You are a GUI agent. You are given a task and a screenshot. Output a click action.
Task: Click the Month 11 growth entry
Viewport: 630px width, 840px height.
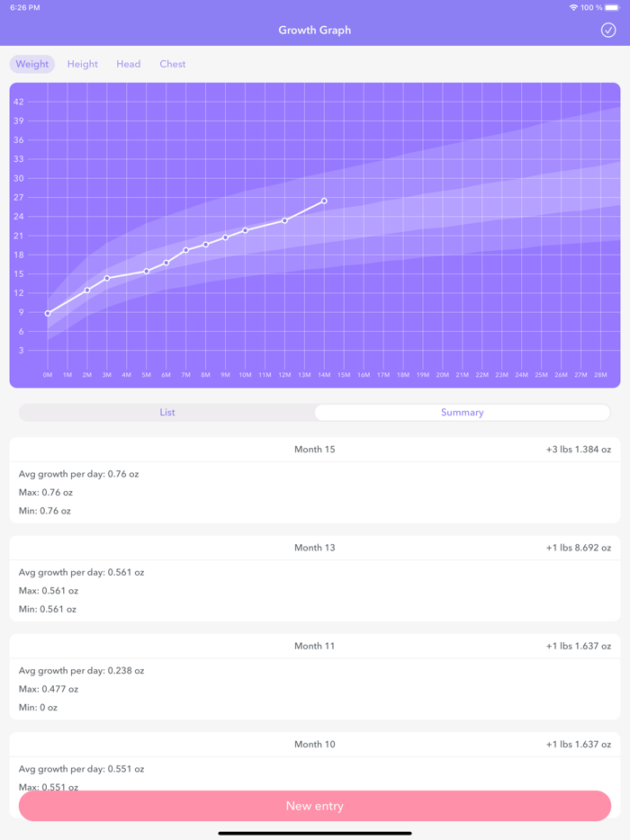coord(314,645)
